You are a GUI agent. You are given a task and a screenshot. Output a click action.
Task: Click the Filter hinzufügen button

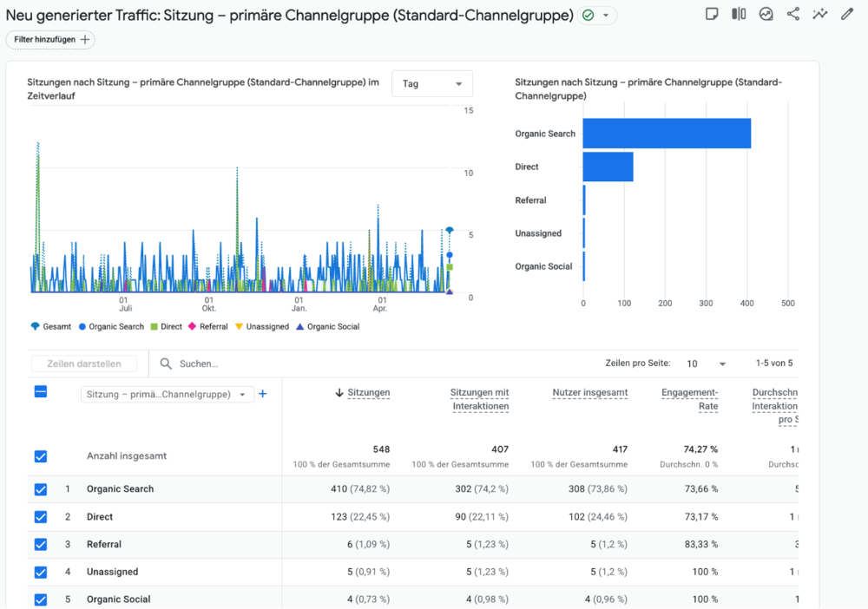pyautogui.click(x=50, y=40)
